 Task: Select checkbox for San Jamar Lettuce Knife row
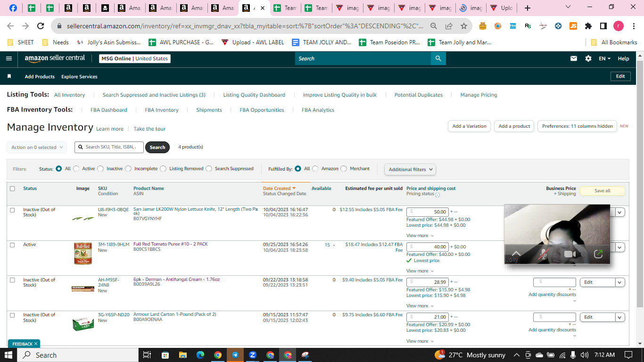click(13, 210)
